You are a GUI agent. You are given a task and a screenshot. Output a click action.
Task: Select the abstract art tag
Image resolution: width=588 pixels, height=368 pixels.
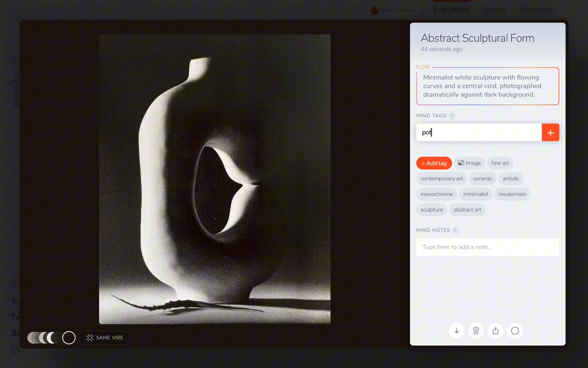click(x=467, y=210)
